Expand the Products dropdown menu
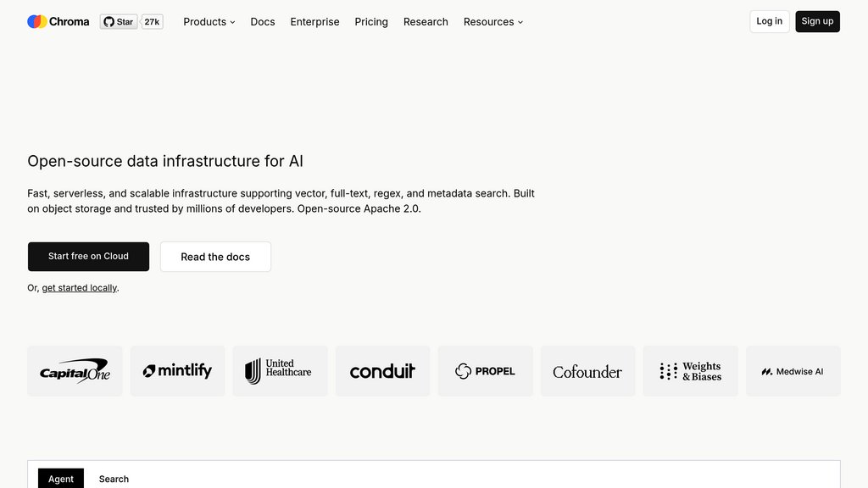This screenshot has height=488, width=868. (209, 22)
